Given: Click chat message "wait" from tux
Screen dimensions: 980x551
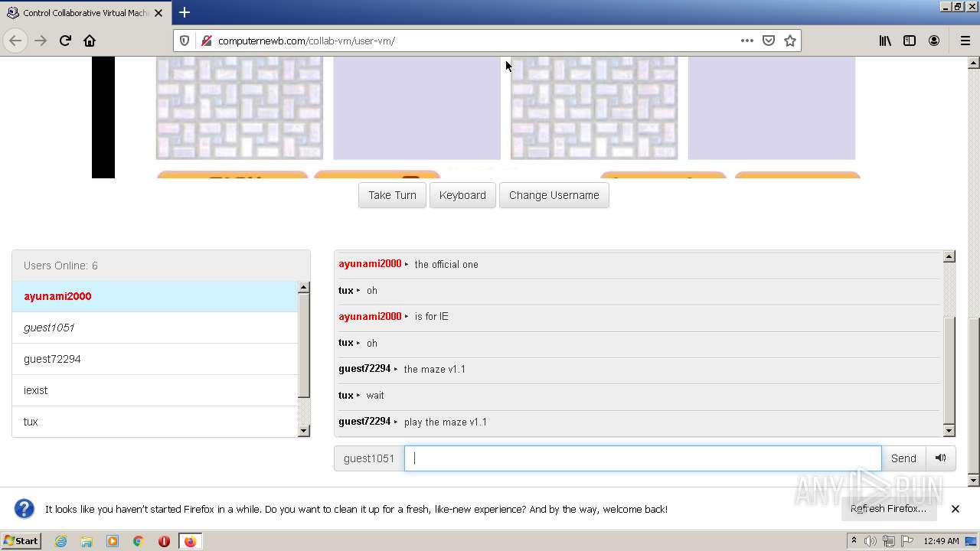Looking at the screenshot, I should [375, 396].
